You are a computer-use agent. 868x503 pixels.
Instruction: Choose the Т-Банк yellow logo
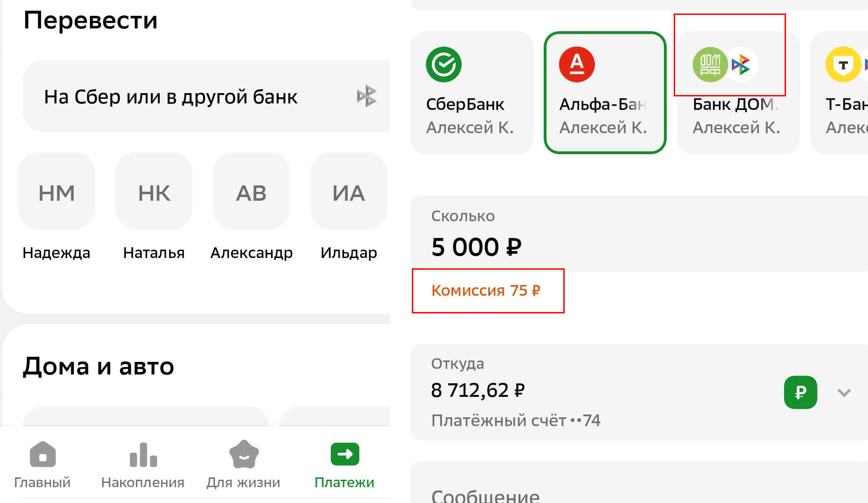pos(843,65)
